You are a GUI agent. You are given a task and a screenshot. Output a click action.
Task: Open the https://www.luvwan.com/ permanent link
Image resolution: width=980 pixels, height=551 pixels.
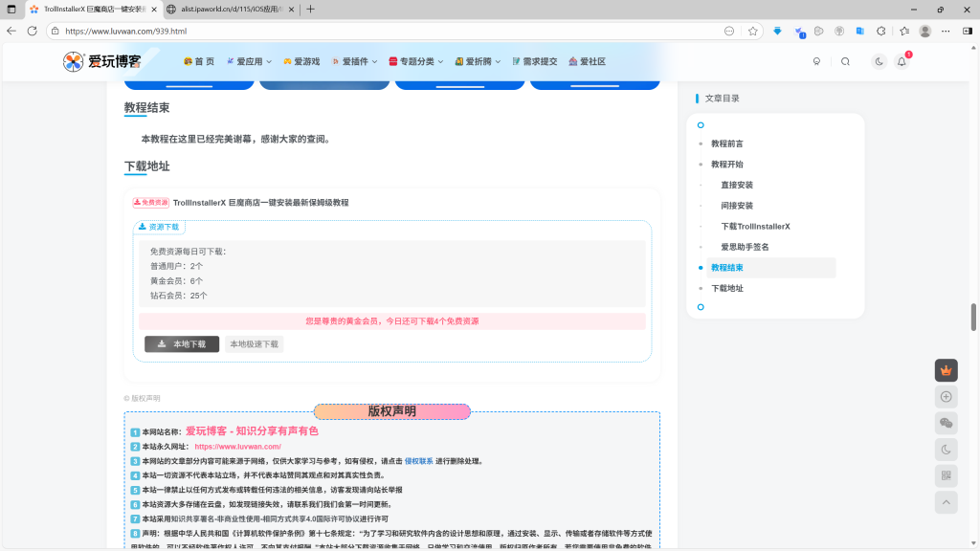click(x=237, y=447)
